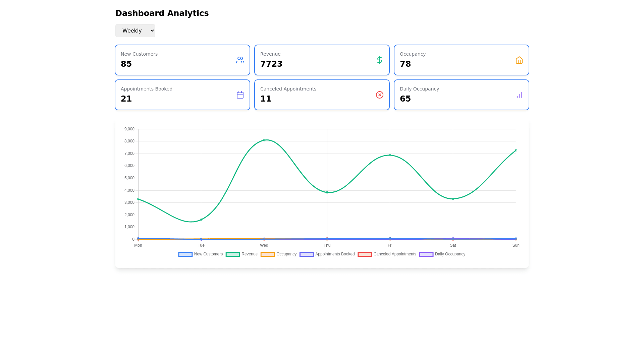This screenshot has height=362, width=644.
Task: Toggle Appointments Booked legend item
Action: click(334, 254)
